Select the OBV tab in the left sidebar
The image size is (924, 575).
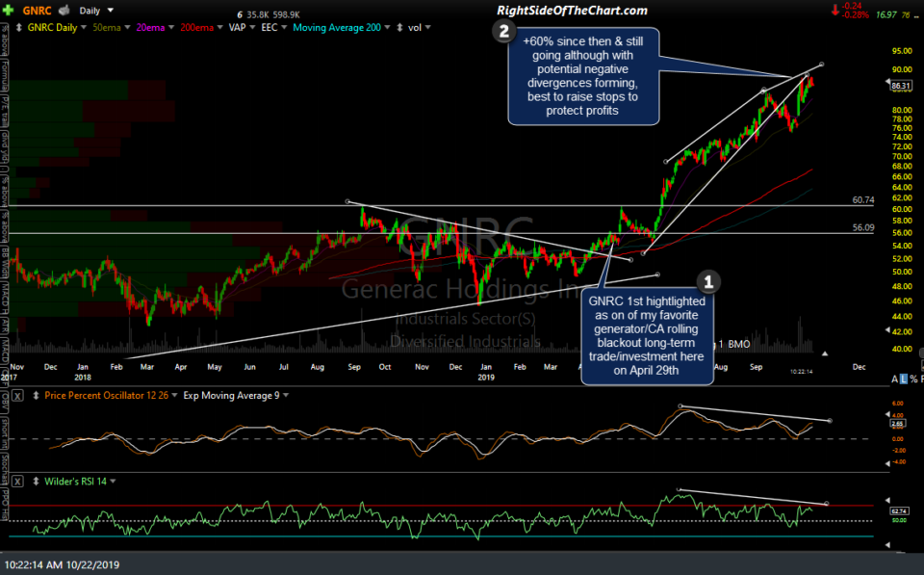coord(7,403)
